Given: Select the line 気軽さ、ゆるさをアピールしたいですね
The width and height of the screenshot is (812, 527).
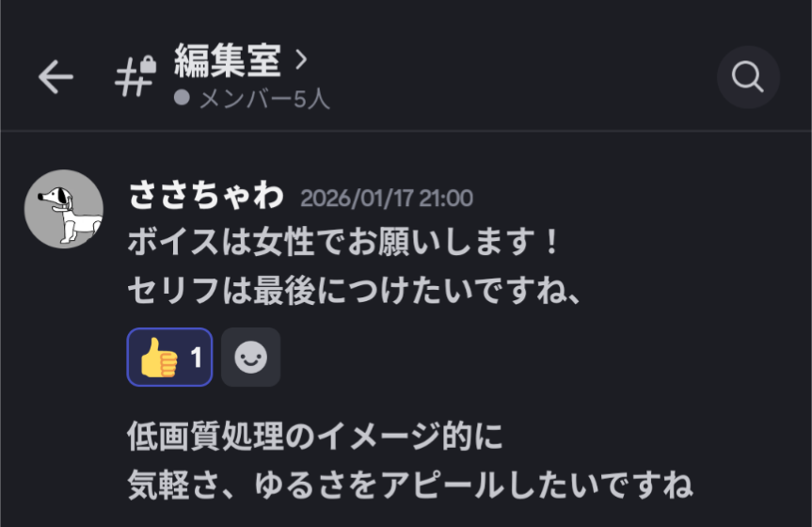Looking at the screenshot, I should click(410, 485).
